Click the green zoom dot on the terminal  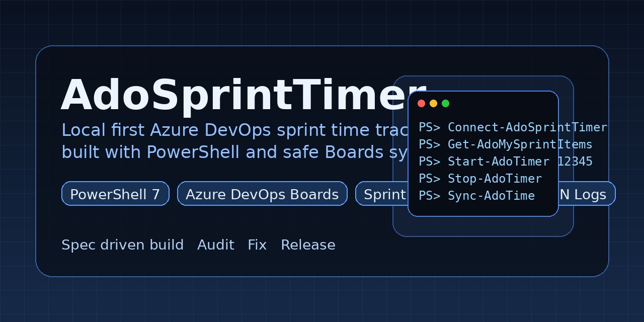445,103
